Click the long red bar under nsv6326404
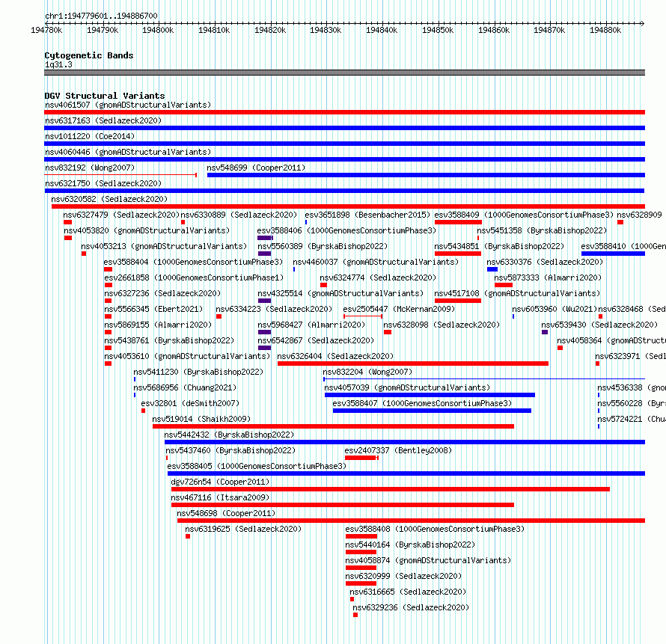The image size is (666, 644). tap(413, 364)
